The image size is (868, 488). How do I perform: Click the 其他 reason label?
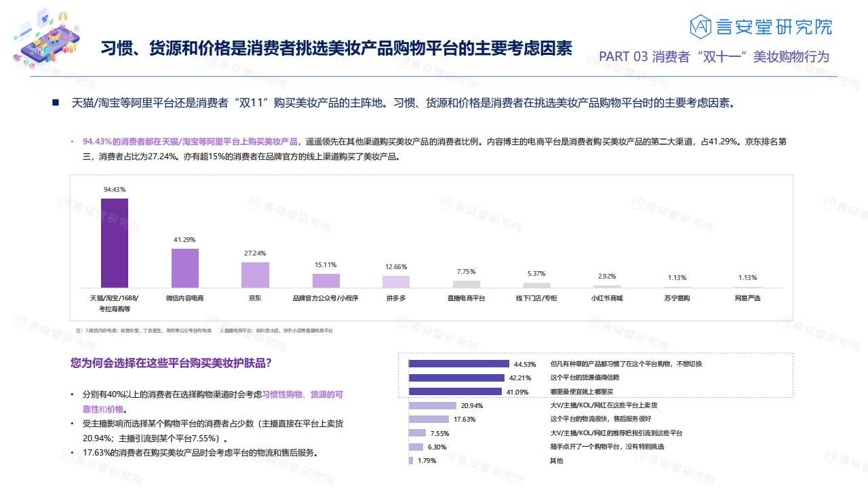[x=557, y=461]
